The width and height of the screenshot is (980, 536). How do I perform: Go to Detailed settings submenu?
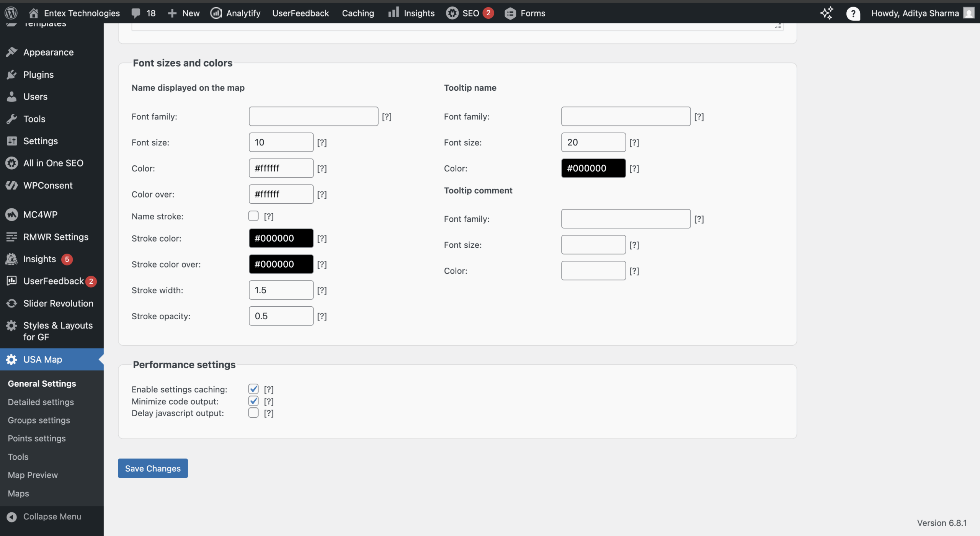pos(41,402)
